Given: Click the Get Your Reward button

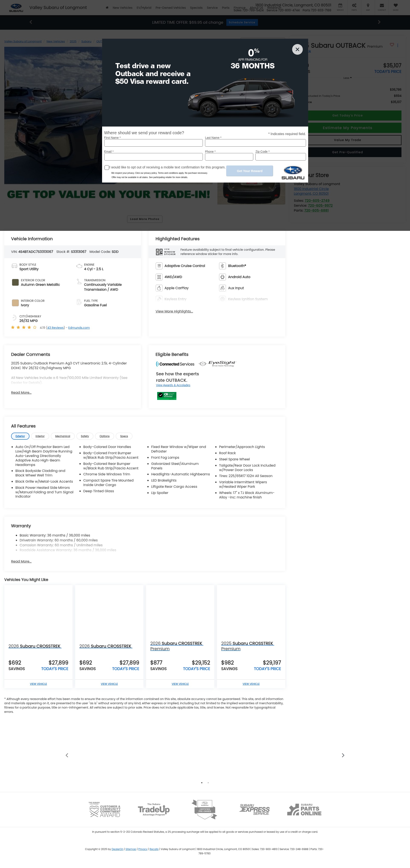Looking at the screenshot, I should (x=249, y=171).
